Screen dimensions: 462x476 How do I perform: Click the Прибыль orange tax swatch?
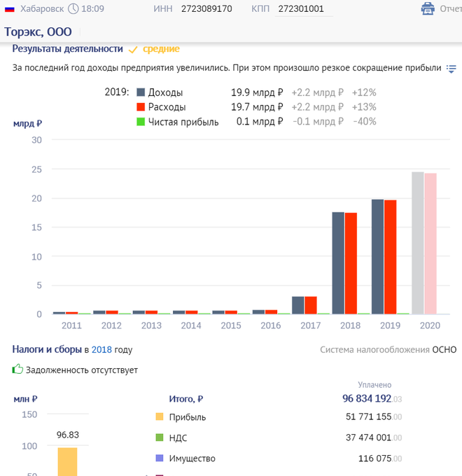point(160,416)
